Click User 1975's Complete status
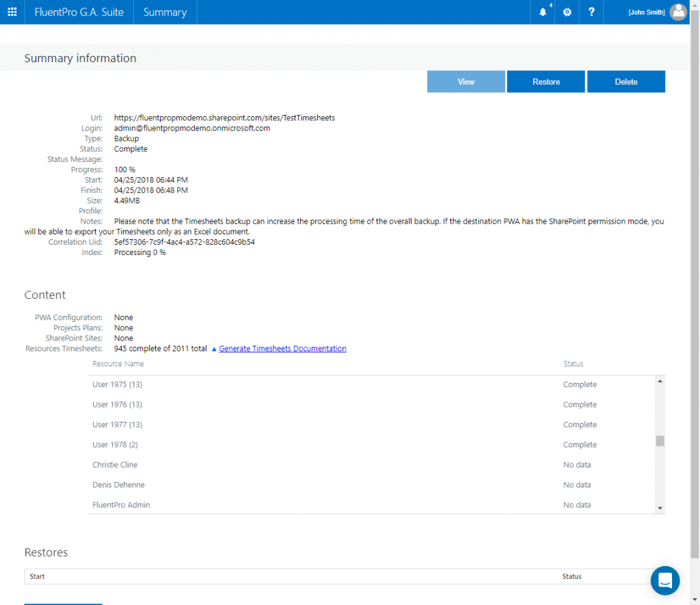 580,384
